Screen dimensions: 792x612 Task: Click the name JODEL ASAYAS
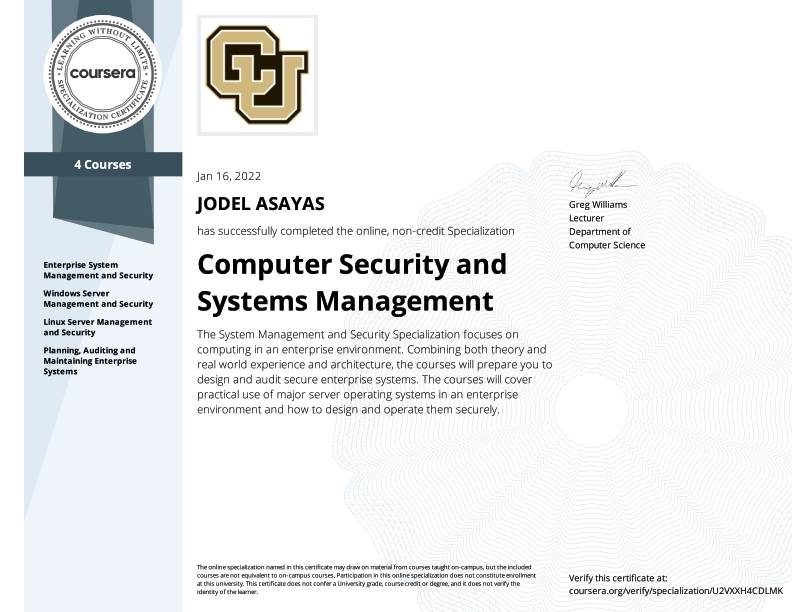tap(261, 204)
